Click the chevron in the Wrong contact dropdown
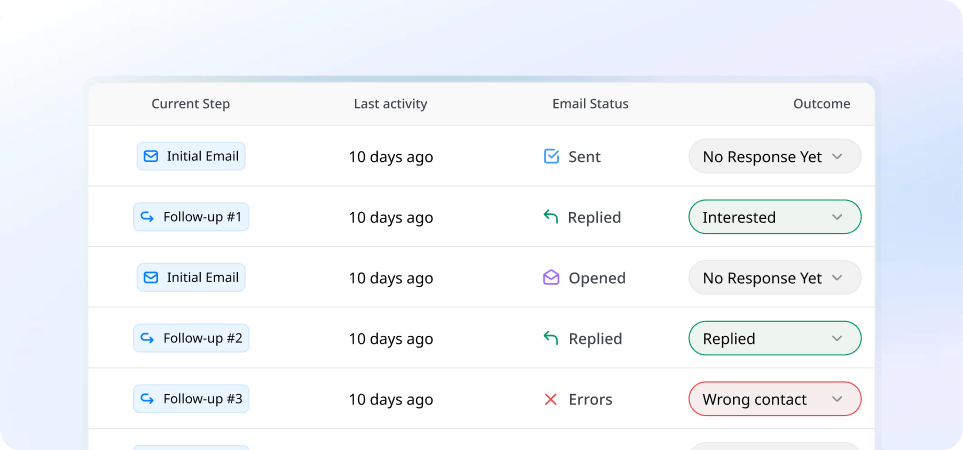 pos(836,400)
